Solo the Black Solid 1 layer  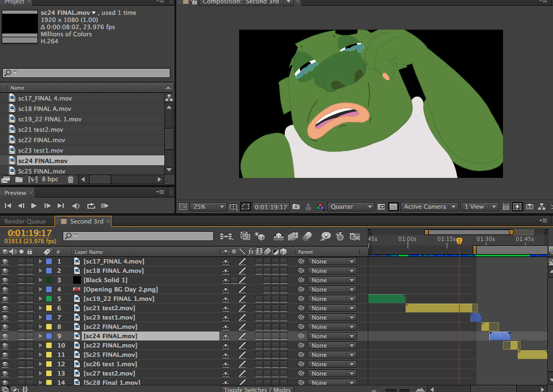(22, 280)
